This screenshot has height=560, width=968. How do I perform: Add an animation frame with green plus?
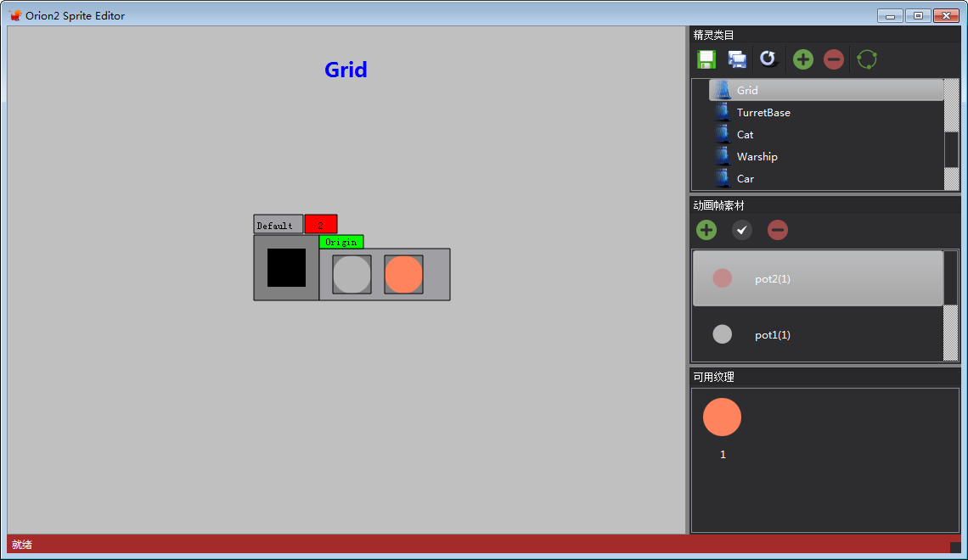click(706, 230)
